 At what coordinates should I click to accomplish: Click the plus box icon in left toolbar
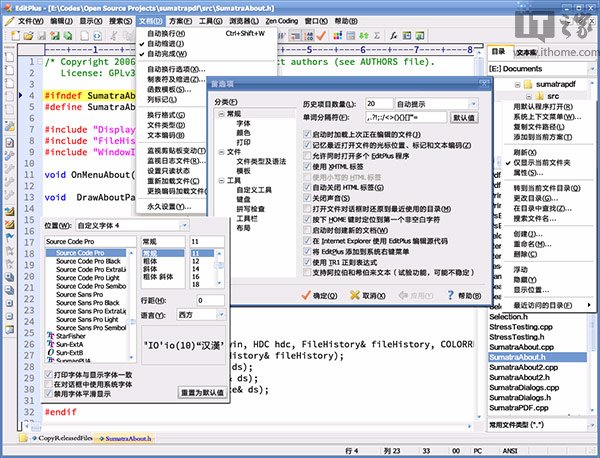click(x=10, y=303)
